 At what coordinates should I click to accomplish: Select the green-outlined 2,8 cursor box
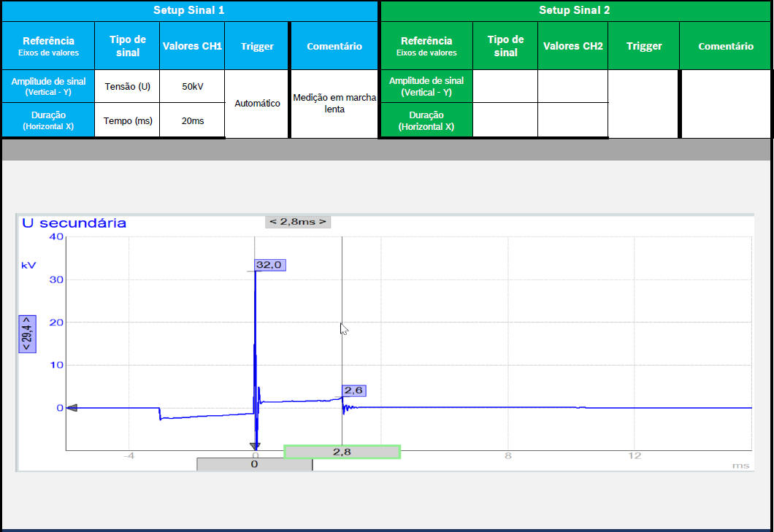342,452
